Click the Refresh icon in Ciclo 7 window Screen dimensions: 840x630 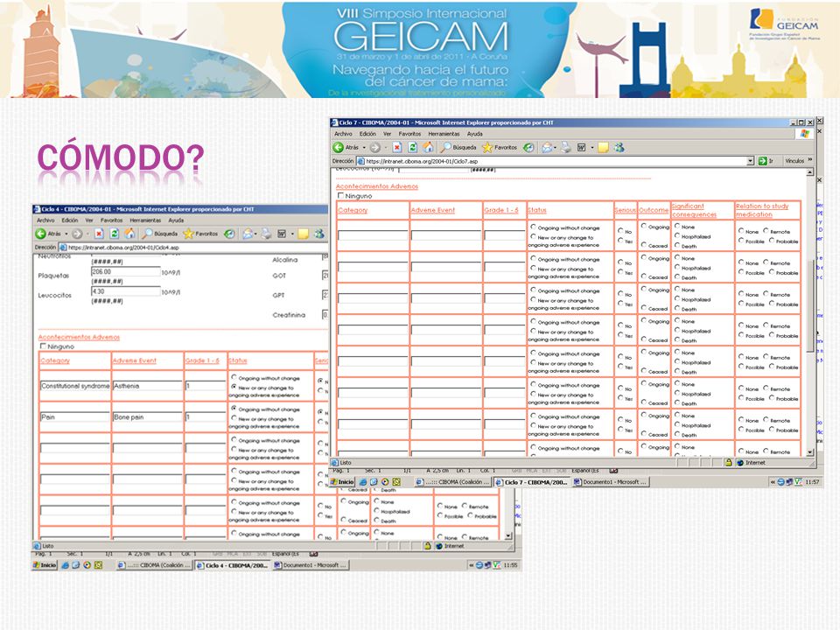point(412,147)
